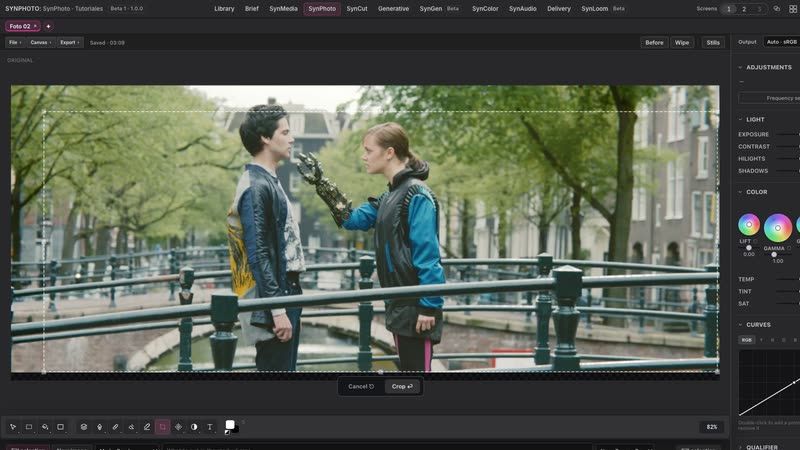Add a new document tab with plus
Screen dimensions: 800x450
click(x=48, y=26)
